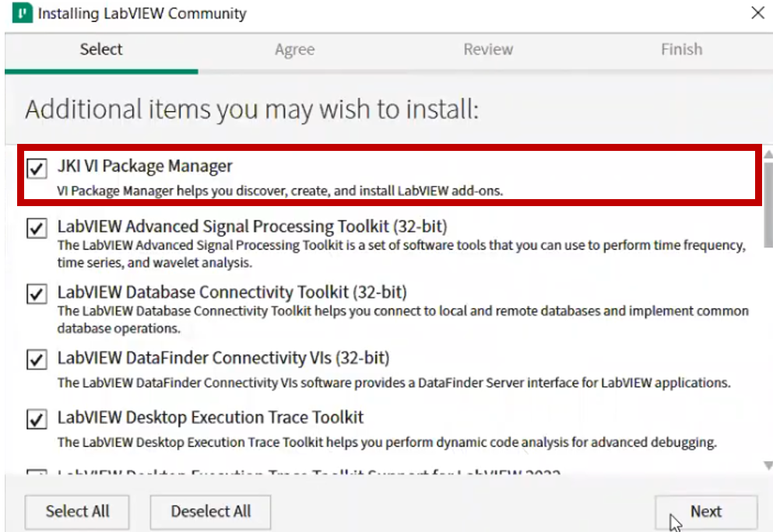773x532 pixels.
Task: Toggle LabVIEW Database Connectivity Toolkit checkbox
Action: point(37,294)
